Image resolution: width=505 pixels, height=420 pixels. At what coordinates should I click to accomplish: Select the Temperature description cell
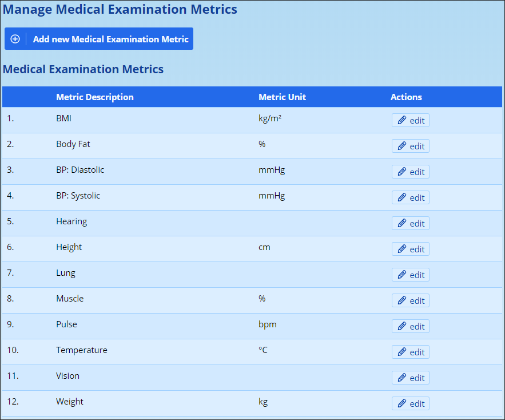[x=82, y=350]
